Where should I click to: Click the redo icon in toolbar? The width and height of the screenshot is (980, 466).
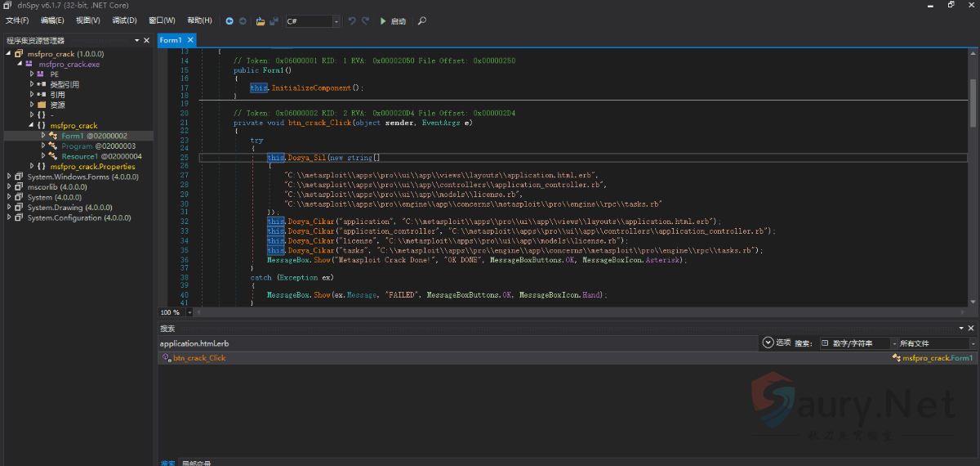click(365, 21)
